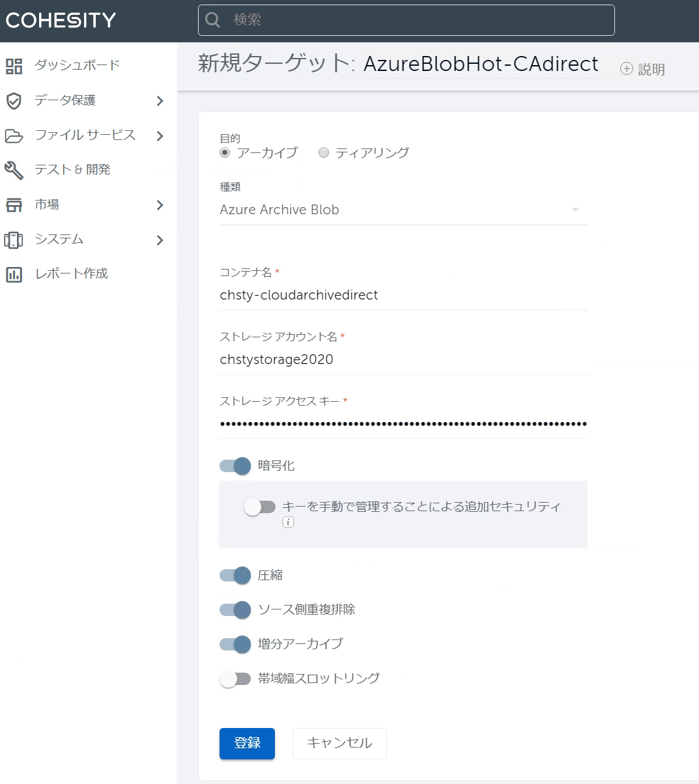Open ダッシュボード in the sidebar
The height and width of the screenshot is (784, 699).
(78, 65)
